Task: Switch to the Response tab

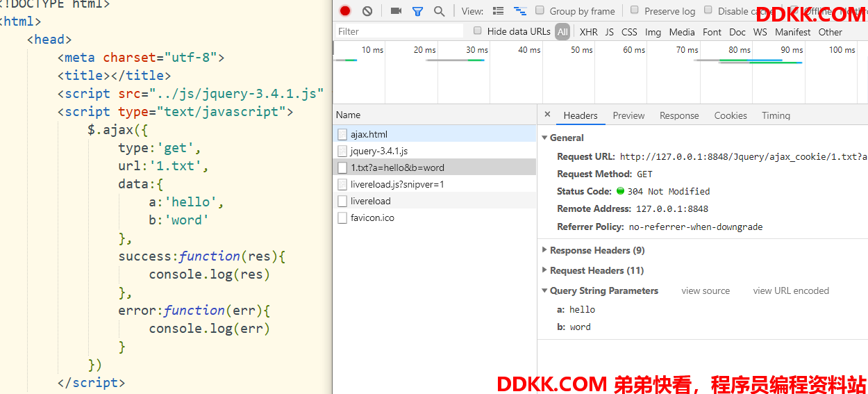Action: pos(679,115)
